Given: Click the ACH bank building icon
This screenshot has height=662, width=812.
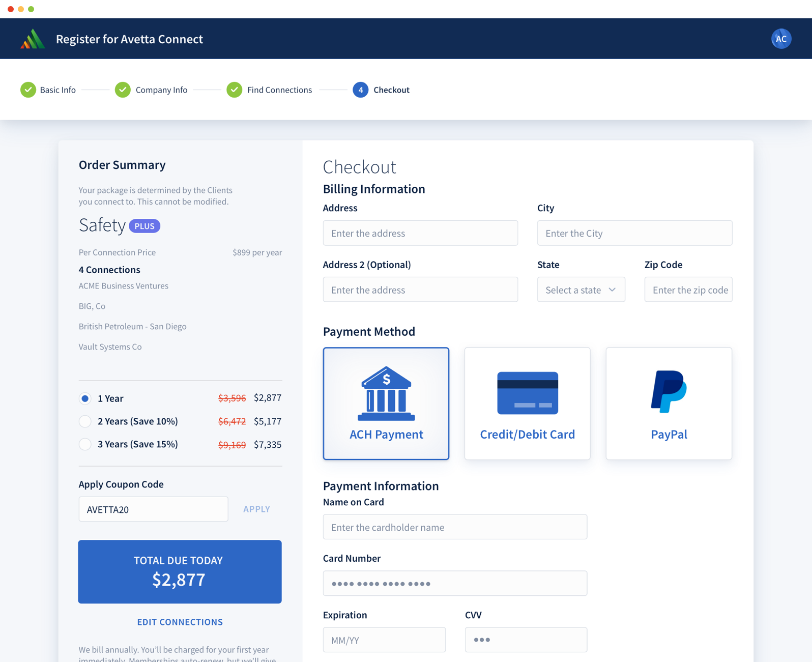Looking at the screenshot, I should click(386, 393).
